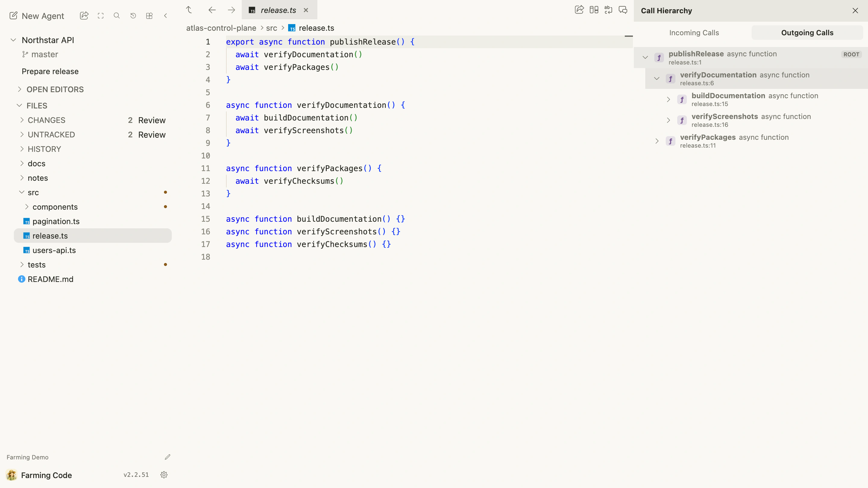The width and height of the screenshot is (868, 488).
Task: Collapse the Northstar API section
Action: tap(13, 40)
